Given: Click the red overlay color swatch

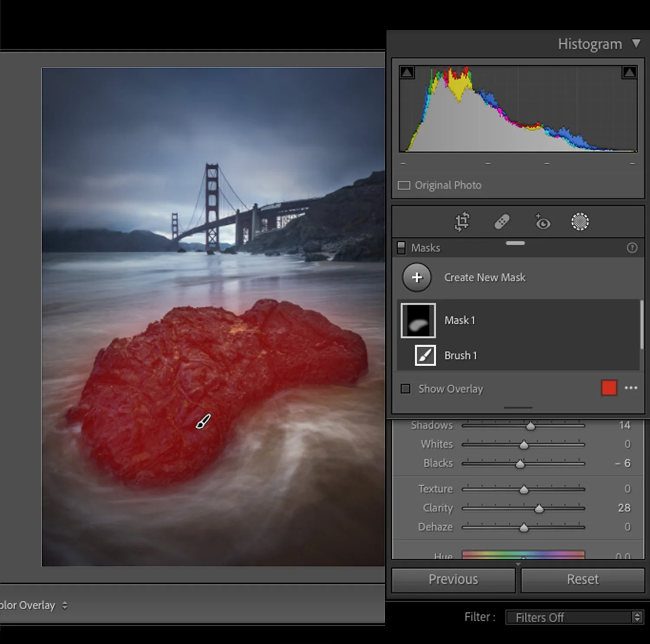Looking at the screenshot, I should coord(608,388).
